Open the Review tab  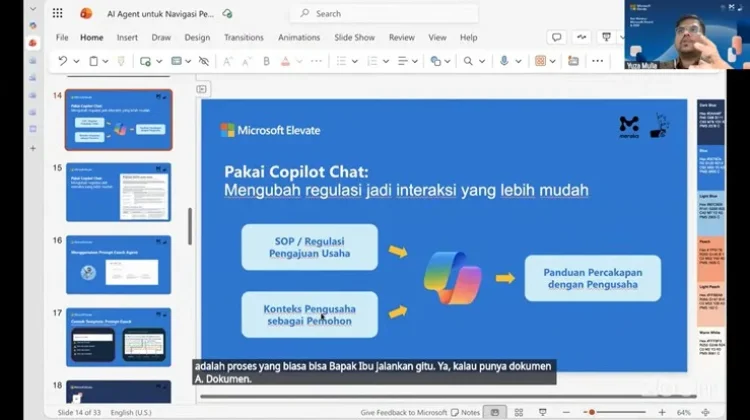click(x=402, y=37)
